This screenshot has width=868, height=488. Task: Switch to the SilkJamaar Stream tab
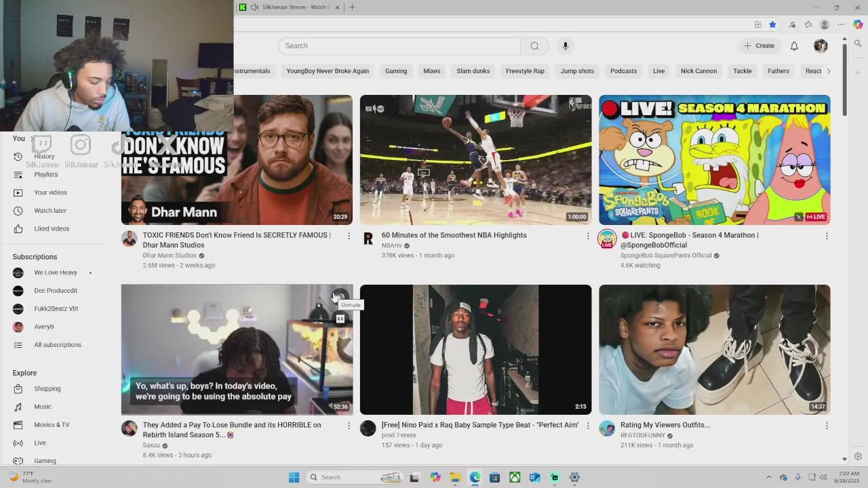(x=290, y=7)
